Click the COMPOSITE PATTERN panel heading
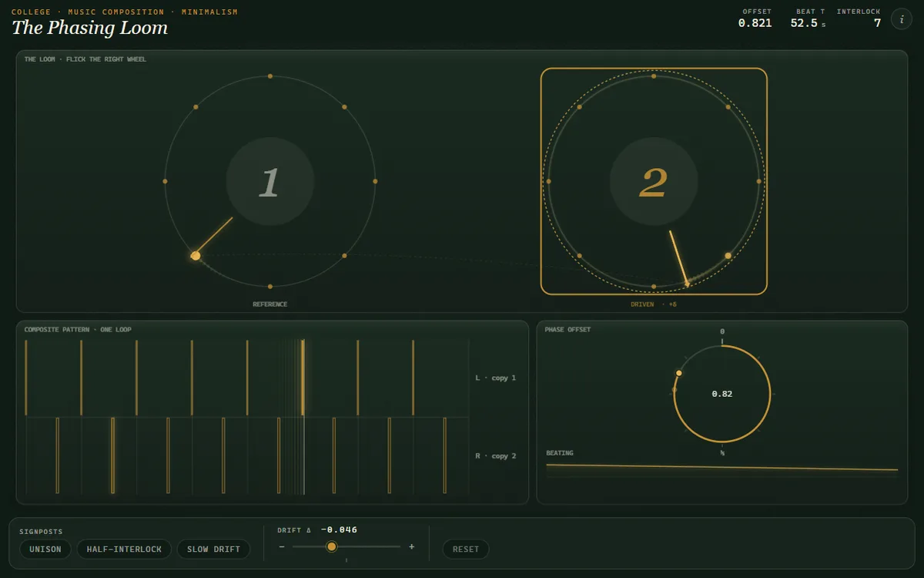The image size is (924, 578). [78, 330]
